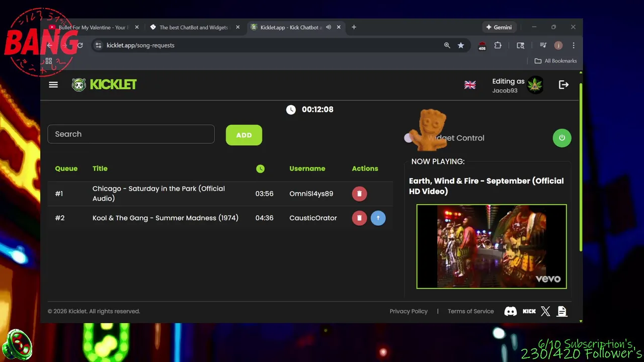Click the song Search field
Image resolution: width=644 pixels, height=362 pixels.
131,134
